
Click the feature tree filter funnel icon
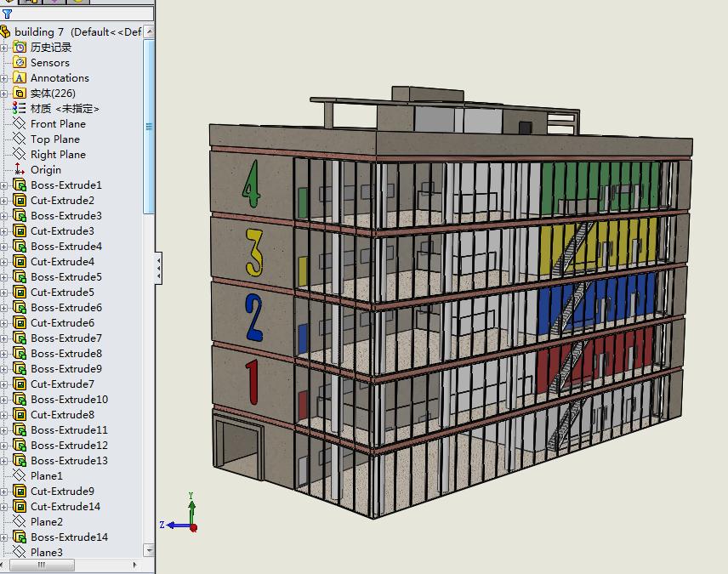coord(7,14)
